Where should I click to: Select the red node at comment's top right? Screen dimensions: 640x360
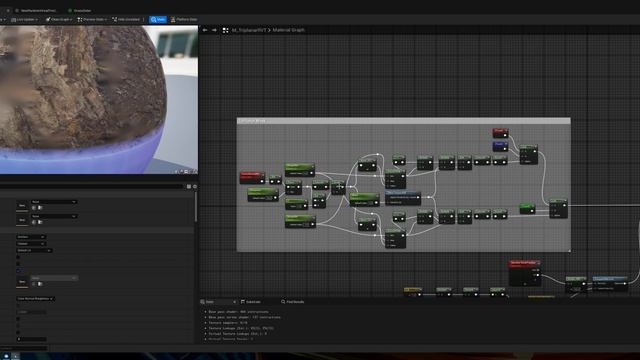click(x=500, y=133)
